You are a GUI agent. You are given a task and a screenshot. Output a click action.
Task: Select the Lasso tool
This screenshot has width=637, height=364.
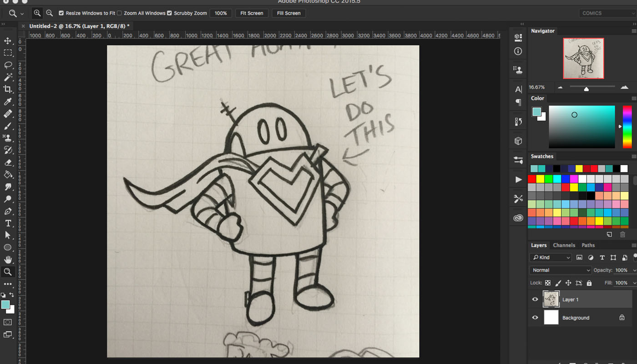(8, 65)
